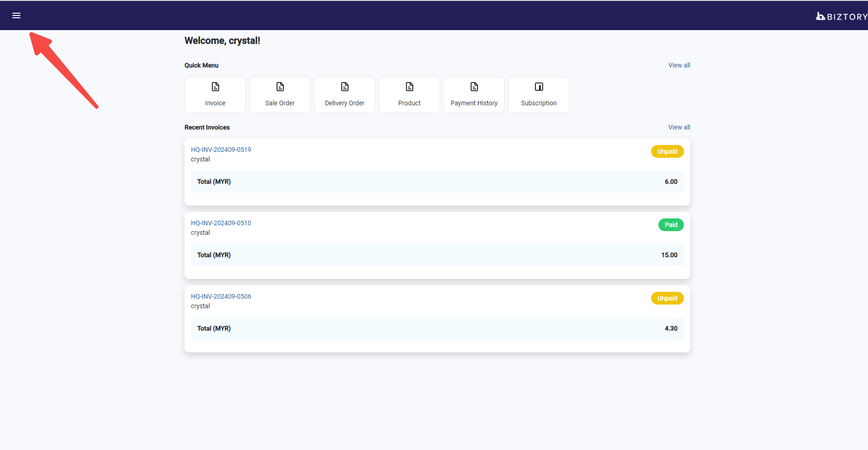Open the Sale Order quick menu label
The image size is (868, 450).
pos(280,103)
